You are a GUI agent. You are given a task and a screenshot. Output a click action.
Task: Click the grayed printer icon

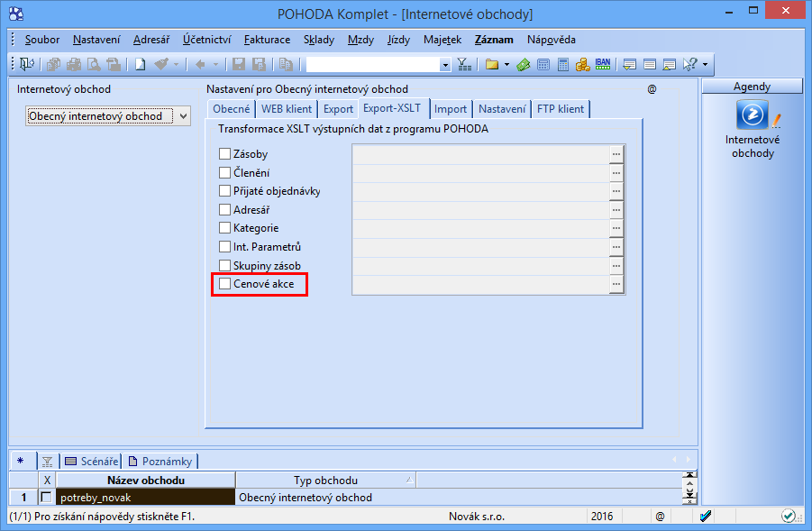pos(74,64)
